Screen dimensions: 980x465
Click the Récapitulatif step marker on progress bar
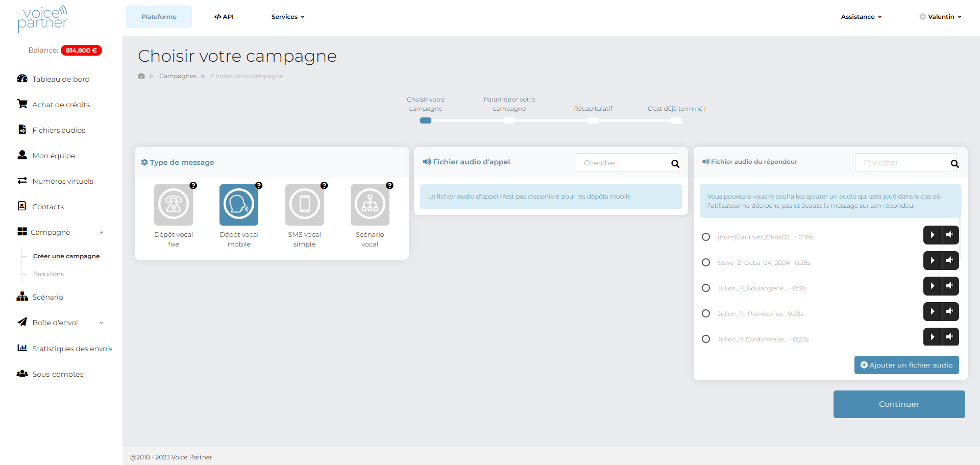(x=593, y=120)
